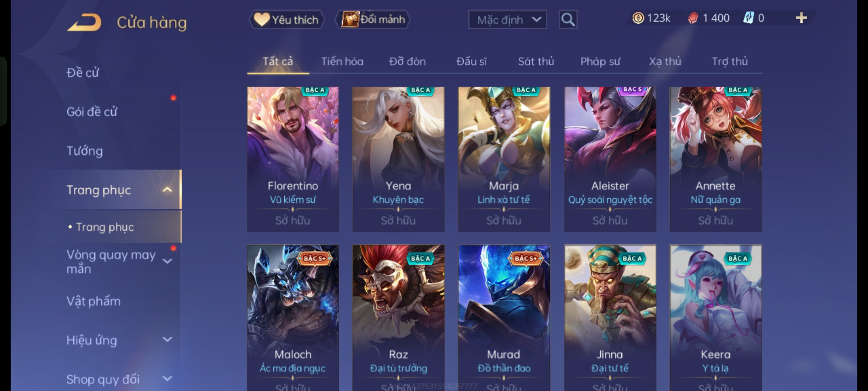Tap the gold coin currency icon

pyautogui.click(x=638, y=18)
